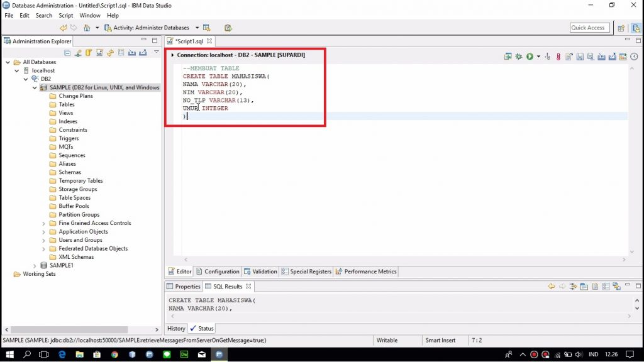Expand the SAMPLE1 database node
This screenshot has width=644, height=362.
(x=35, y=265)
